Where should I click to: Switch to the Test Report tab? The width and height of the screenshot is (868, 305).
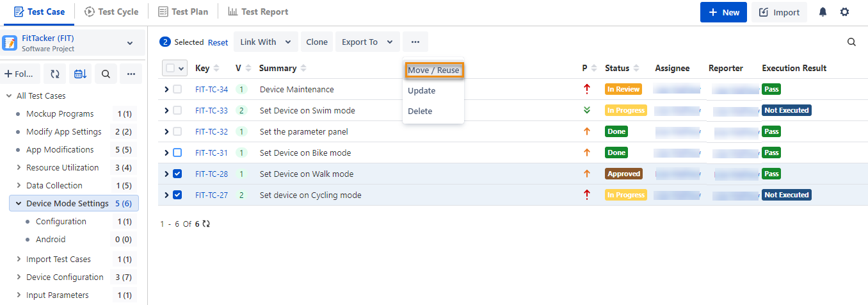pyautogui.click(x=258, y=12)
